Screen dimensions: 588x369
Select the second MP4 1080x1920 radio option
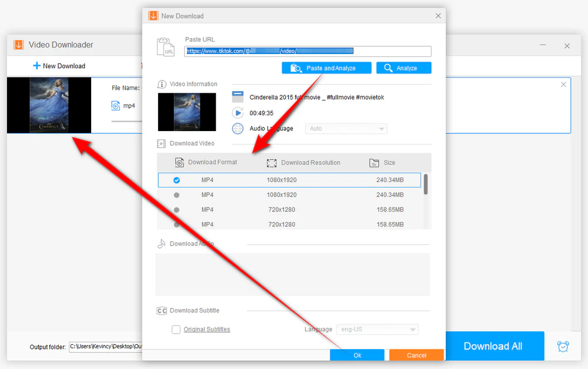click(176, 195)
